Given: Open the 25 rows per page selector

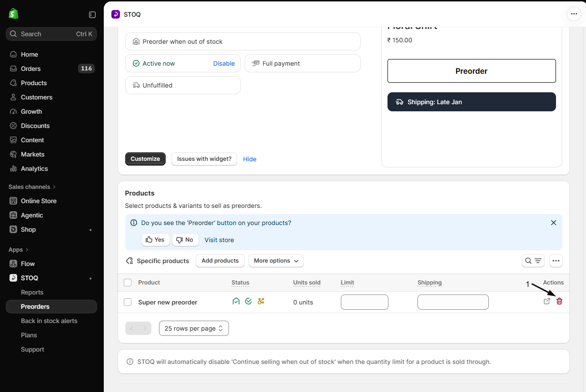Looking at the screenshot, I should (194, 328).
